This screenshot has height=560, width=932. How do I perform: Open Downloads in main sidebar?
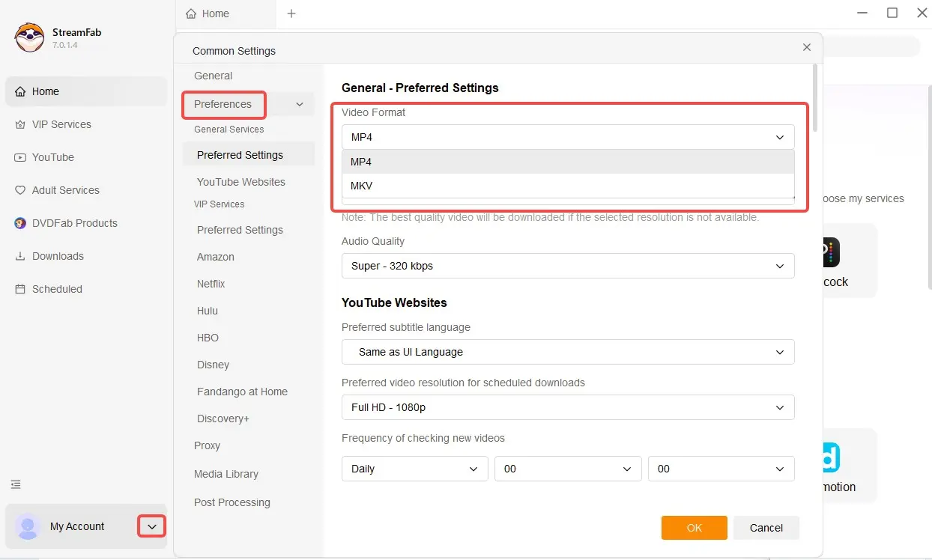(x=86, y=256)
